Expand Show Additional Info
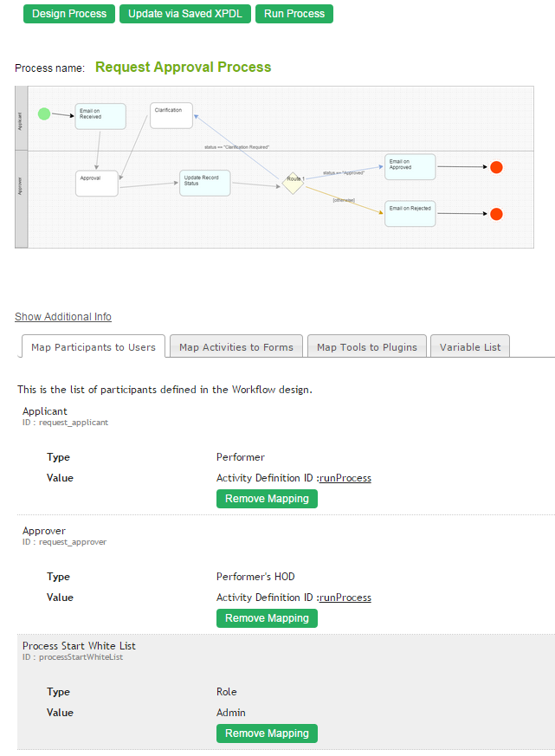Viewport: 555px width, 756px height. click(x=63, y=317)
